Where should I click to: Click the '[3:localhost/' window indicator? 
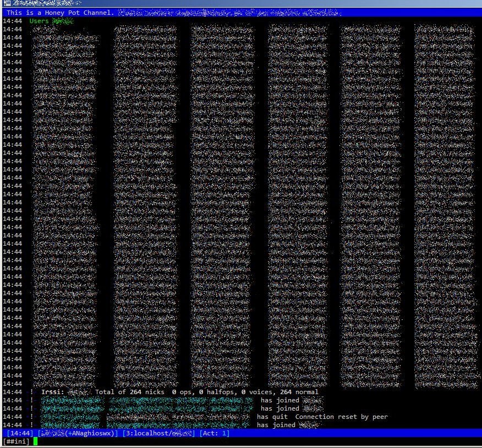click(147, 434)
